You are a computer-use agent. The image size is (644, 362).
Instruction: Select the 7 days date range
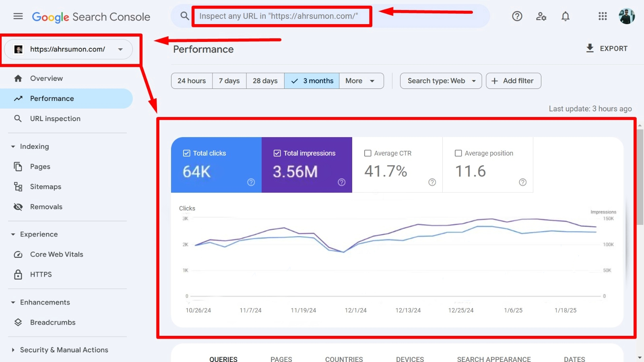tap(229, 81)
